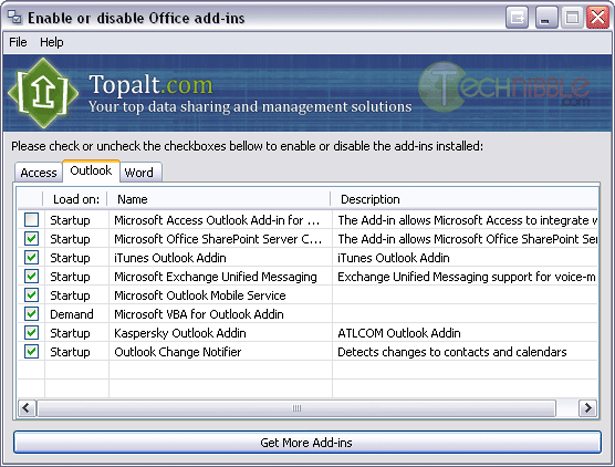Click Startup cell in iTunes Outlook Addin row

70,258
